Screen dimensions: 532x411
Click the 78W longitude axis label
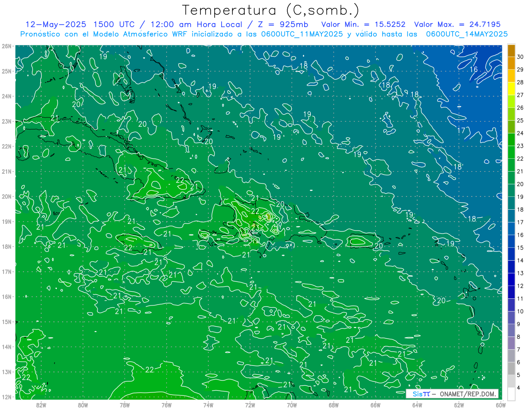[125, 405]
